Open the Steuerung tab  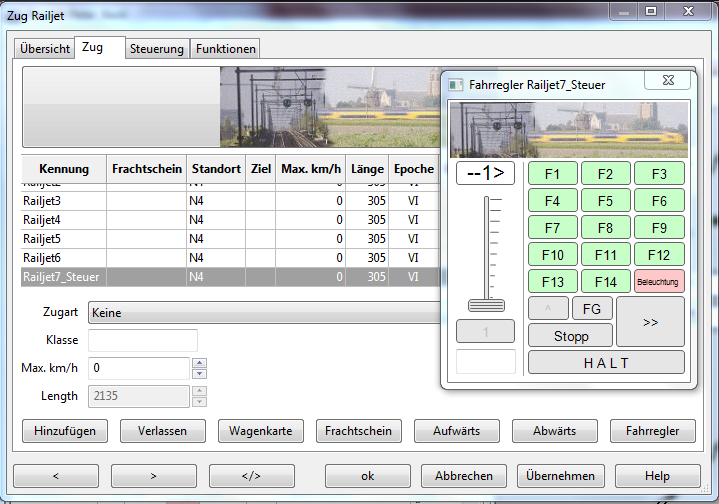coord(158,49)
